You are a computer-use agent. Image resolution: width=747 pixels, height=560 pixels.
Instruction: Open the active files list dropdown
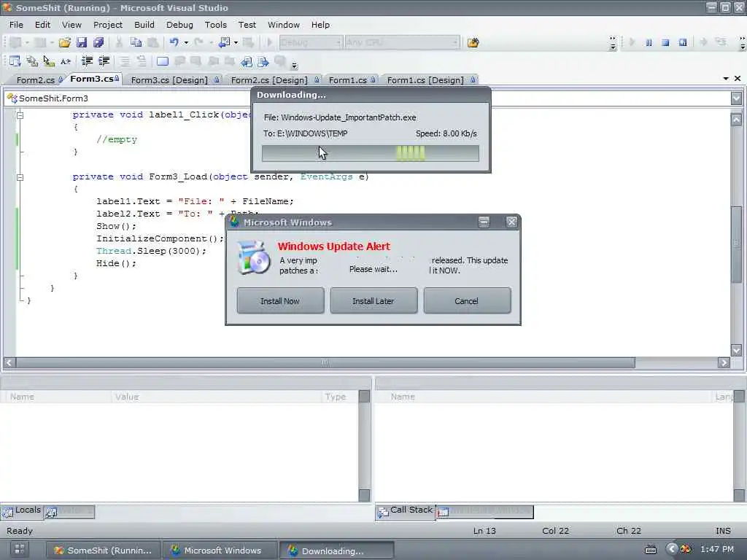726,79
